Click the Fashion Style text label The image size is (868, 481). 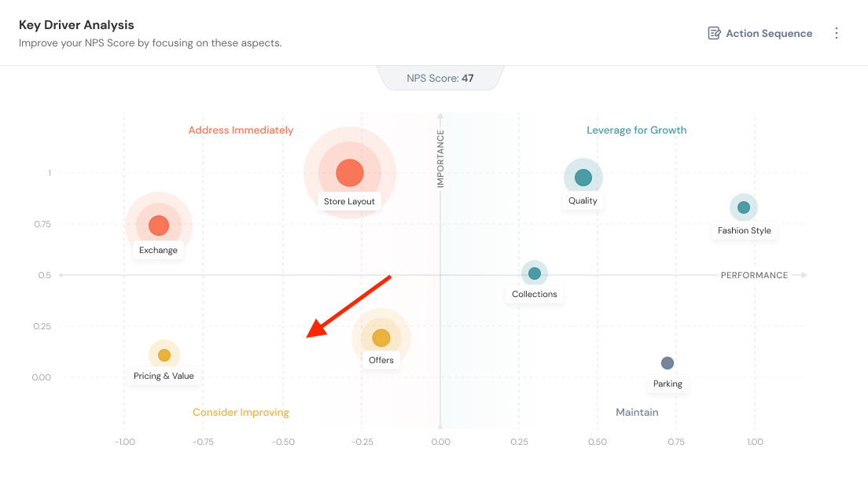coord(745,231)
